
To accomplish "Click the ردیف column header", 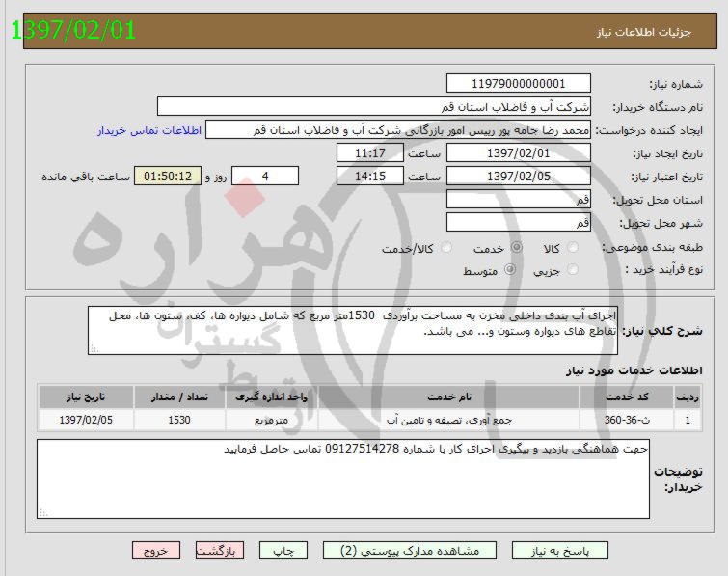I will (688, 398).
